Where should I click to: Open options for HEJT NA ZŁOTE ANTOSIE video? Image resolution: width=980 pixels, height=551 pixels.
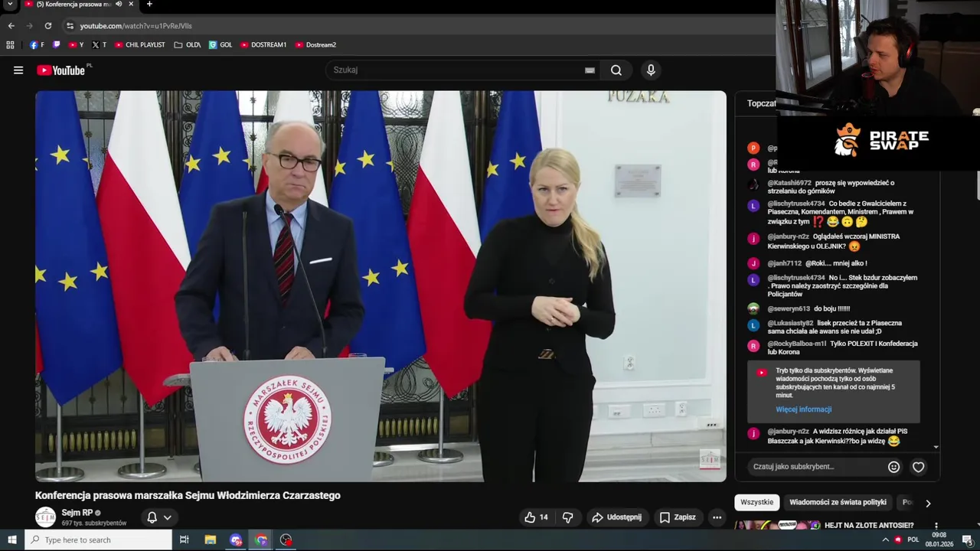click(936, 527)
